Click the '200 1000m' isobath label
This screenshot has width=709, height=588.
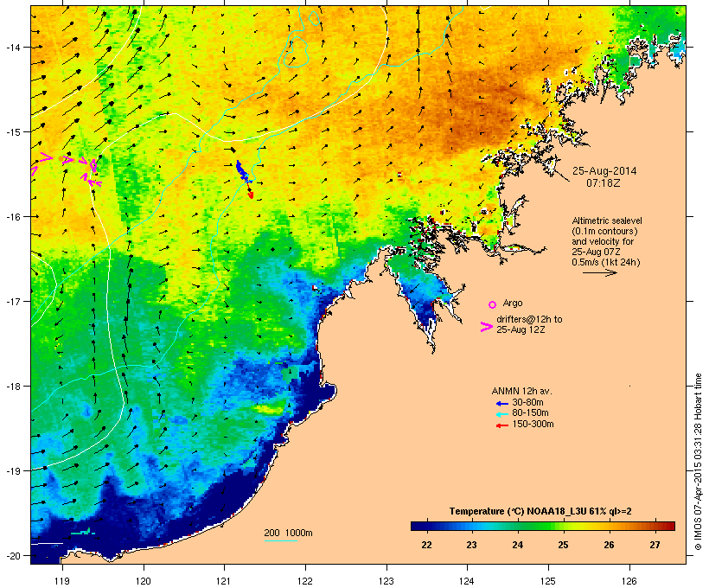point(288,533)
